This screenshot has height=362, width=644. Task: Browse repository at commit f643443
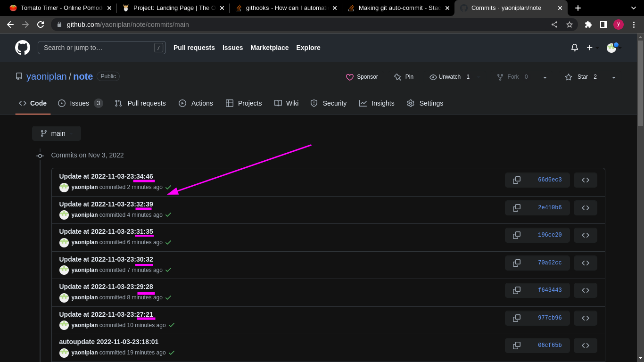586,290
